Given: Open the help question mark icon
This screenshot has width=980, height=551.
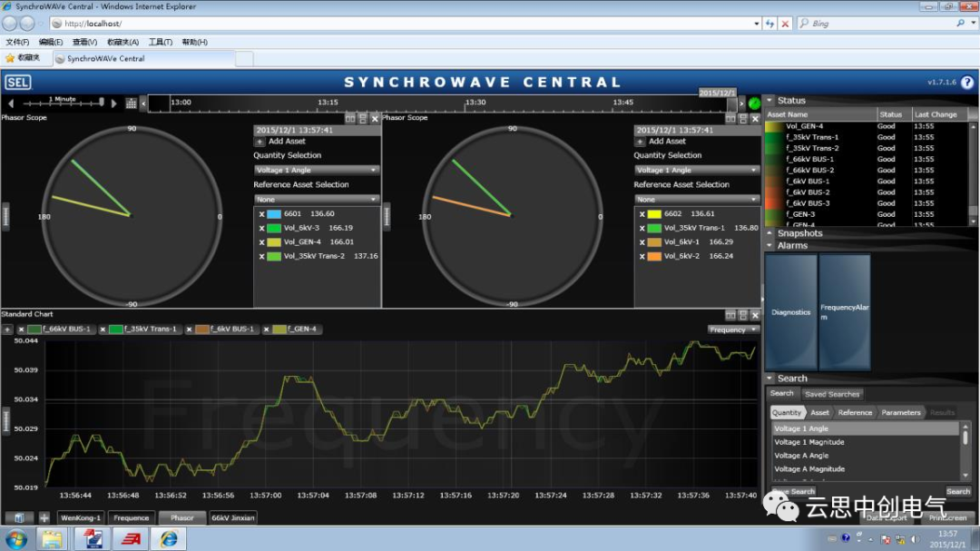Looking at the screenshot, I should coord(967,83).
